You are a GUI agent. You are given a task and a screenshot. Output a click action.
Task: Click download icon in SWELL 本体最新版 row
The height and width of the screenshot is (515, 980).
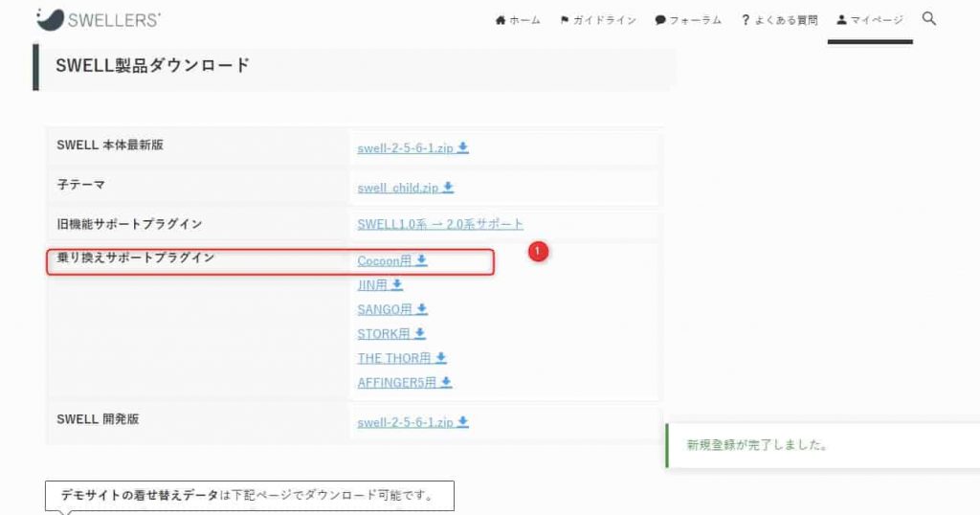(462, 147)
